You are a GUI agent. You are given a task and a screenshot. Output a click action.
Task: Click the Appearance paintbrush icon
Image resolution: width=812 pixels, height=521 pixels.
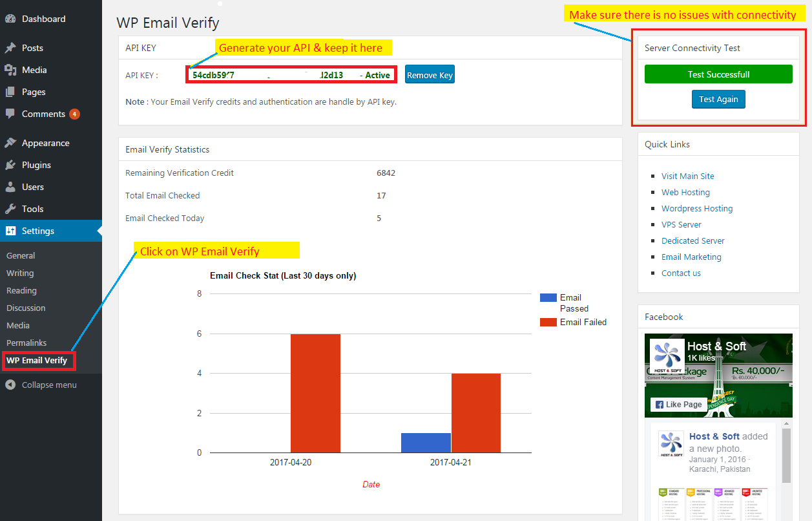tap(10, 143)
